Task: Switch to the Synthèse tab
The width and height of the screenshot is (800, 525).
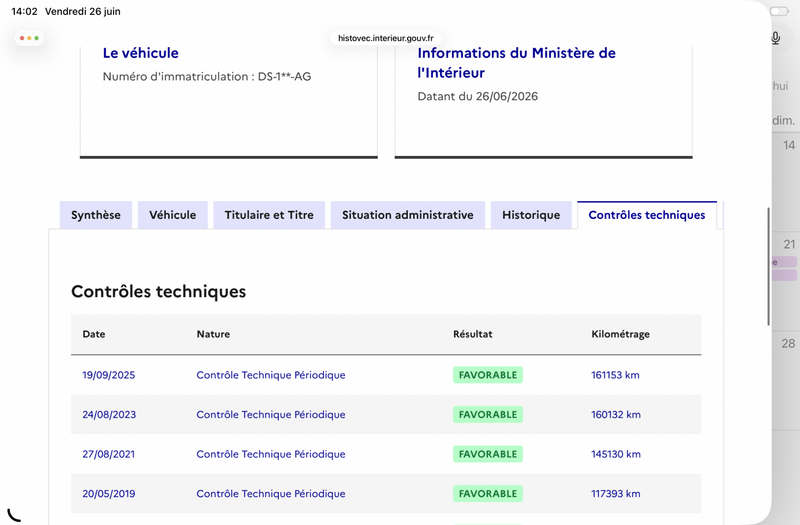Action: click(96, 215)
